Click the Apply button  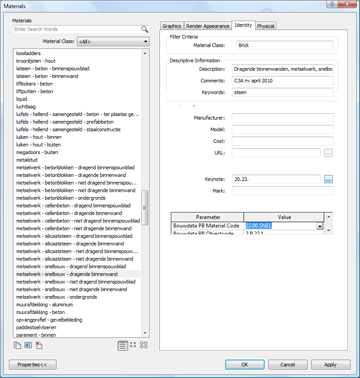[x=331, y=365]
